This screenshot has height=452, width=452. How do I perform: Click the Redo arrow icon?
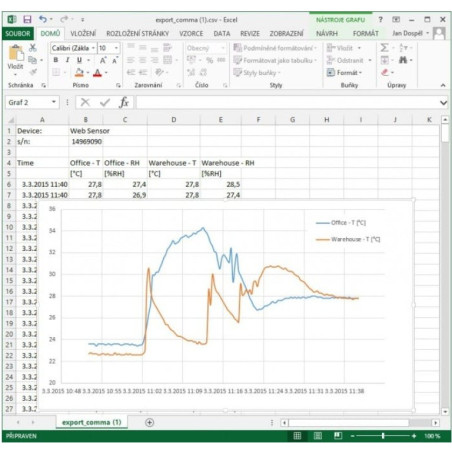64,19
